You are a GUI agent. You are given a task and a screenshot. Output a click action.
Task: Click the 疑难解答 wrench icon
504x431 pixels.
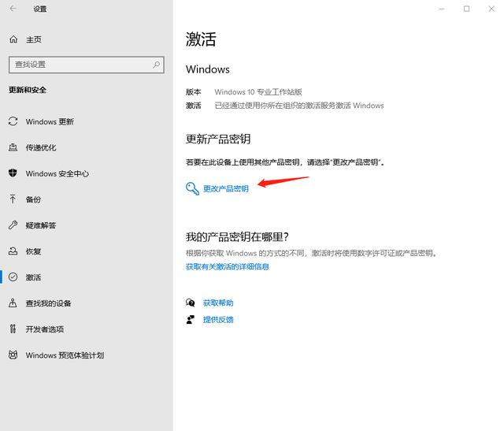[13, 225]
